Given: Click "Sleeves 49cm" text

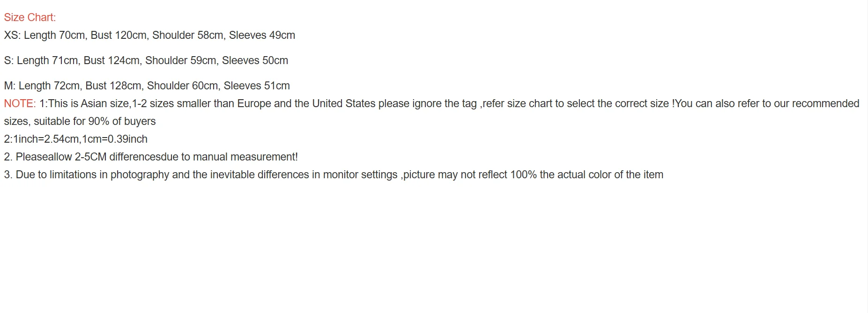Looking at the screenshot, I should [262, 35].
